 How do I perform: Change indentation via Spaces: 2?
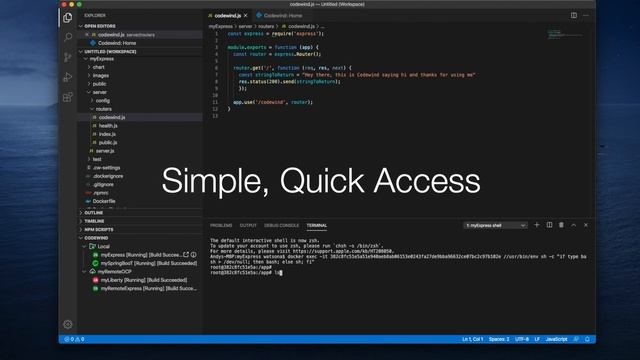[499, 339]
